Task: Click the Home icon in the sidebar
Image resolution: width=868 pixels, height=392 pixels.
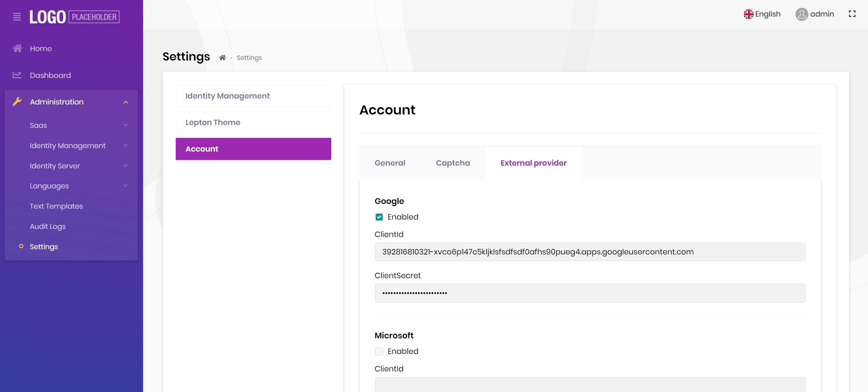Action: coord(17,48)
